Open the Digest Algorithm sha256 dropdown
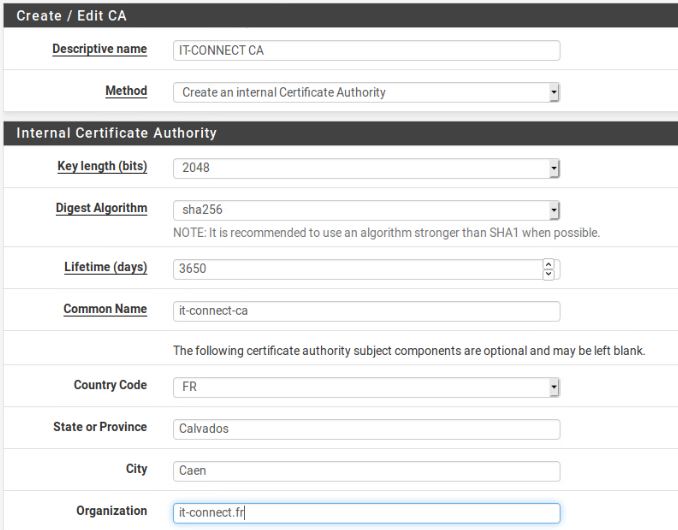The image size is (678, 530). coord(366,211)
